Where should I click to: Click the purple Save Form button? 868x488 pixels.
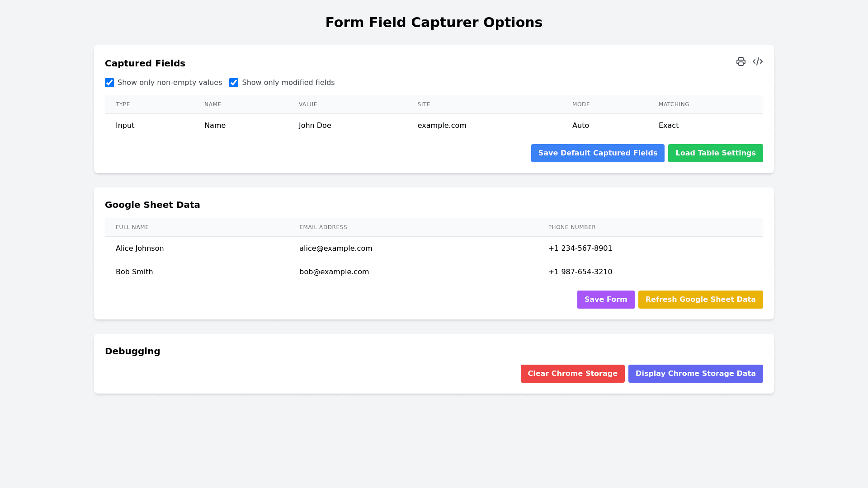click(605, 300)
